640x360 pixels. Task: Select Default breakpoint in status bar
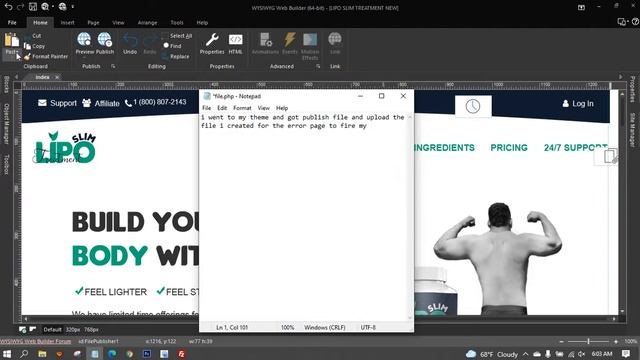click(x=52, y=329)
